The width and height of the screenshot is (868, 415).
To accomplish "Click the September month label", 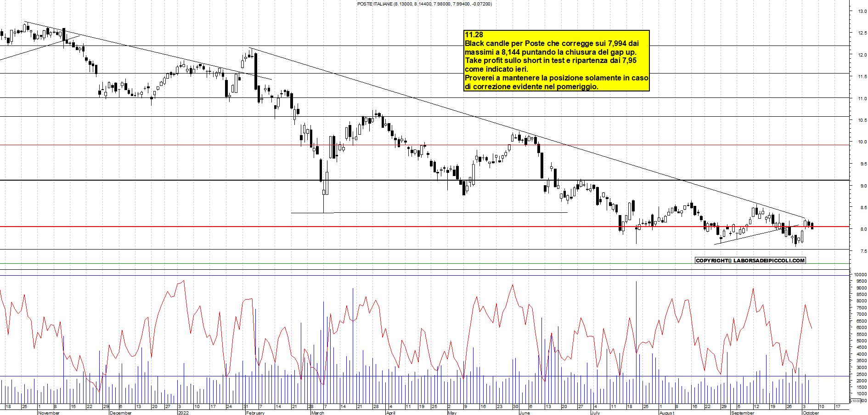I will [742, 413].
